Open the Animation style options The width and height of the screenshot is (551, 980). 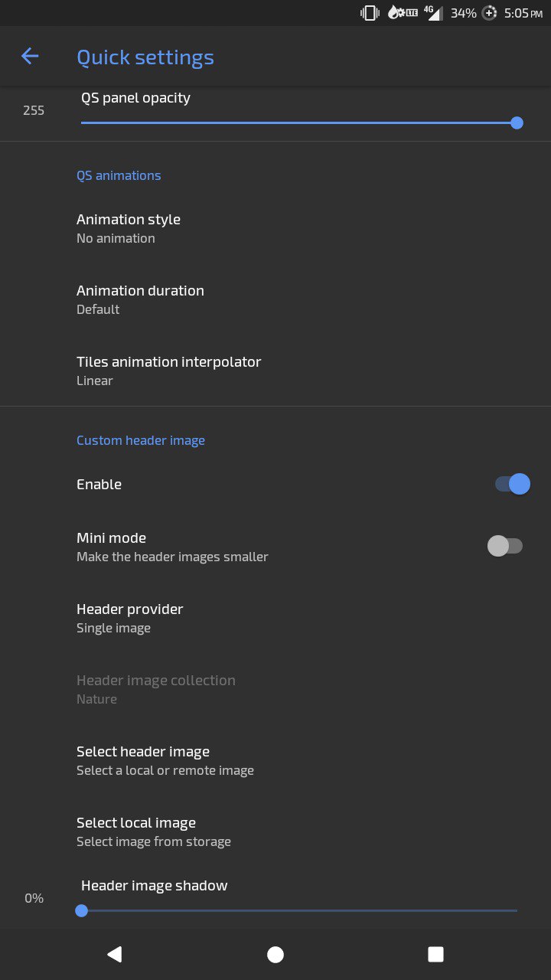[x=275, y=228]
